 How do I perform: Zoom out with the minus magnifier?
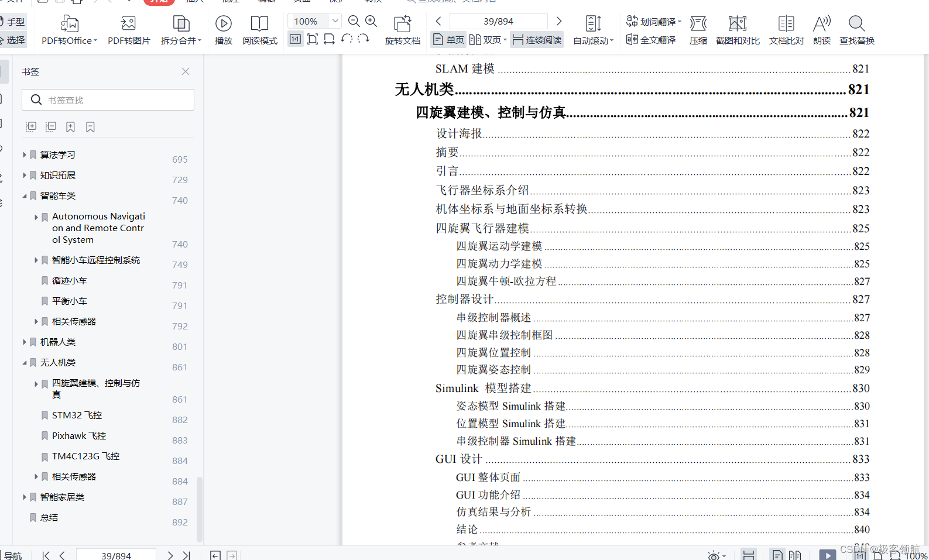[x=354, y=21]
